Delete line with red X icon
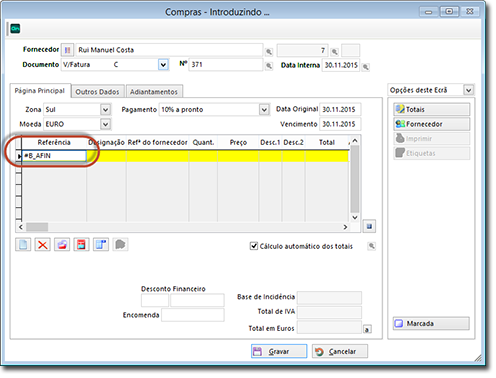Viewport: 496px width, 378px height. click(x=43, y=245)
